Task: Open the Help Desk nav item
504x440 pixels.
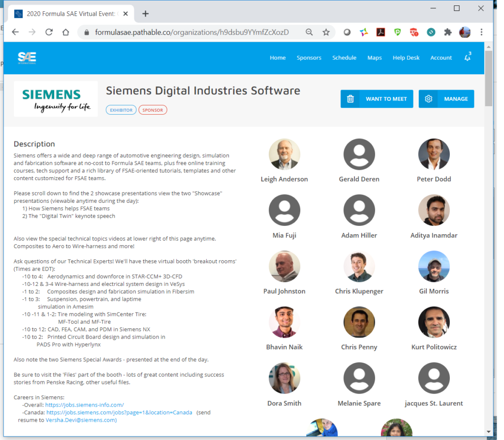Action: coord(406,58)
